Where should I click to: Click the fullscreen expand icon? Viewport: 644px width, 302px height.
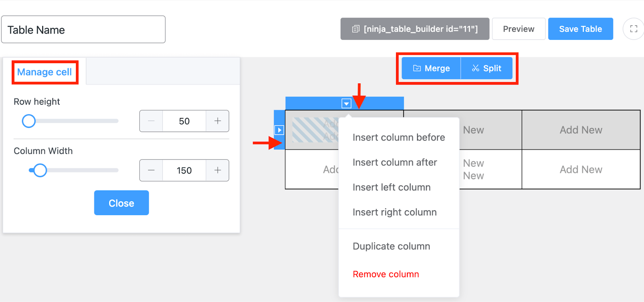634,29
